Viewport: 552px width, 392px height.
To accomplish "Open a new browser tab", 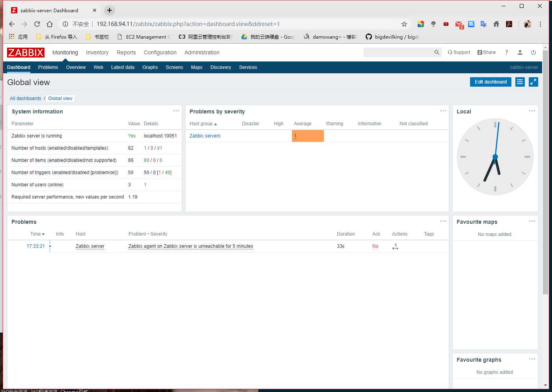I will [110, 10].
